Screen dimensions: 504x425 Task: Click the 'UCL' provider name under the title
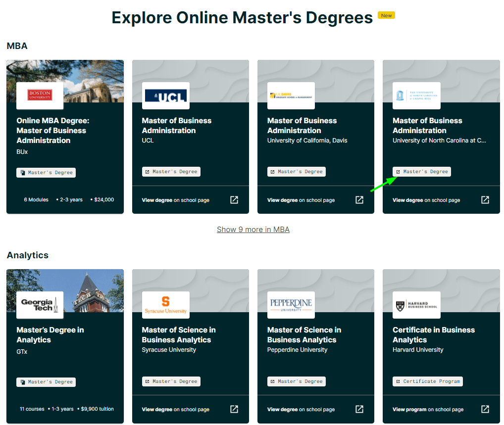[148, 141]
